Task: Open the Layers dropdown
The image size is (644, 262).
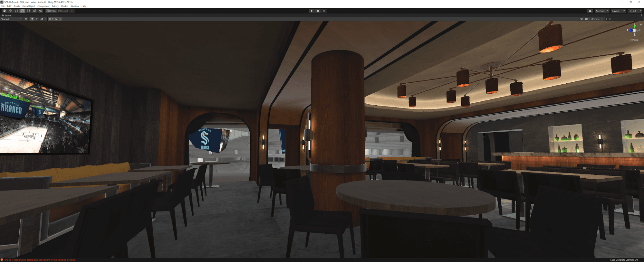Action: [618, 11]
